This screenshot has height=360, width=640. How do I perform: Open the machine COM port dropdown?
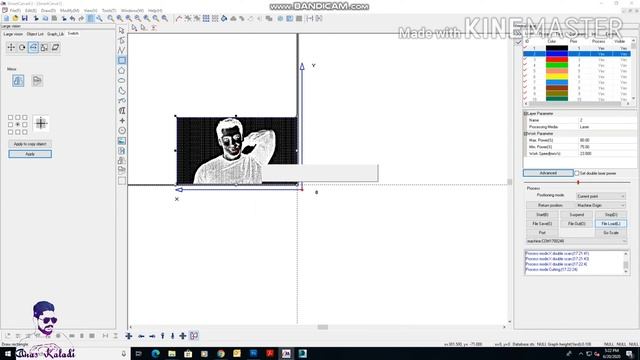[576, 241]
